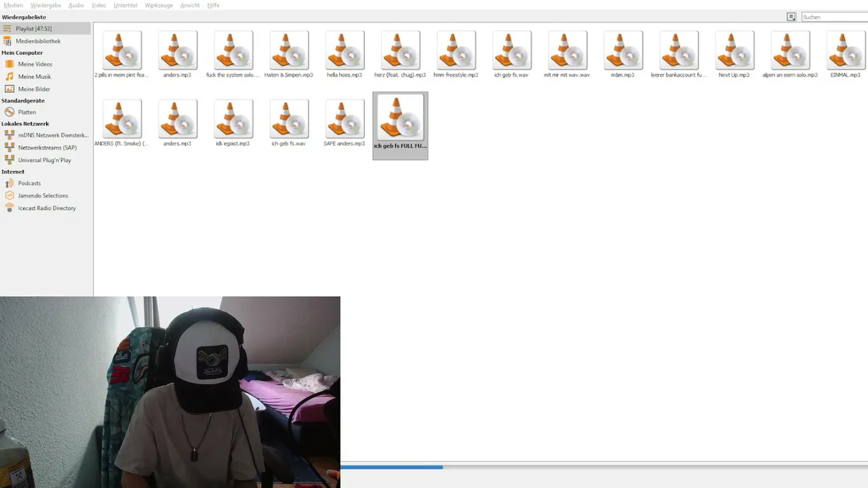The width and height of the screenshot is (868, 488).
Task: Select the Next Up.mp3 track icon
Action: [x=734, y=50]
